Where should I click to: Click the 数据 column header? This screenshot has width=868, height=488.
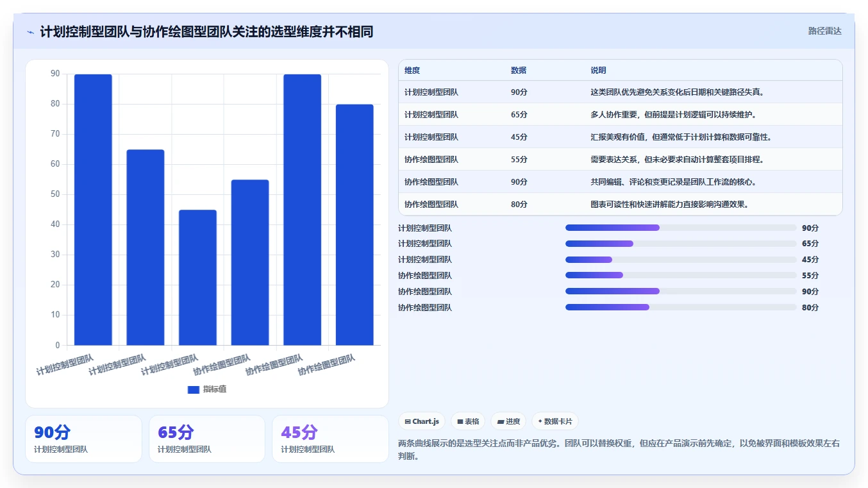click(519, 71)
